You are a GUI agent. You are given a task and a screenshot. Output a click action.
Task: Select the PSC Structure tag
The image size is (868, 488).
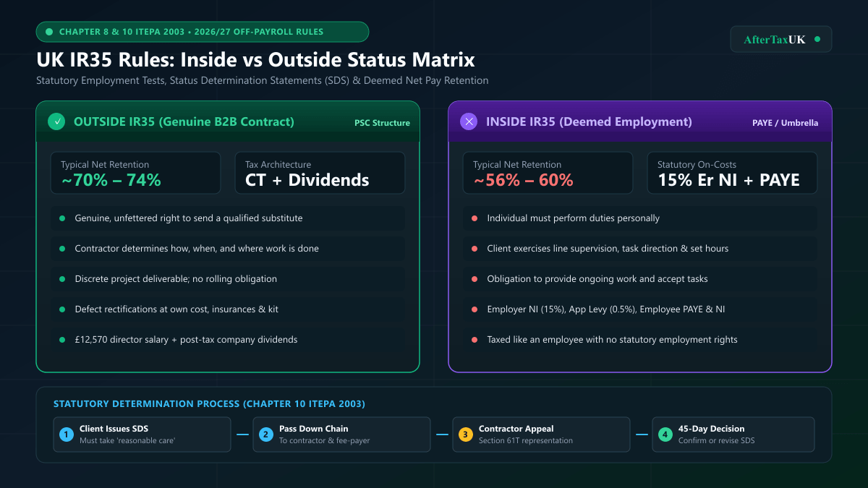pos(382,123)
